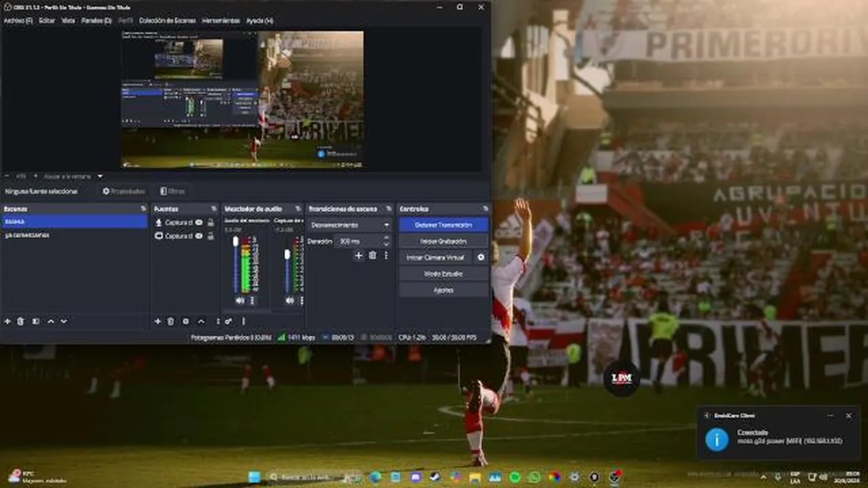This screenshot has width=868, height=488.
Task: Pop out the Escenas dock panel
Action: [143, 209]
